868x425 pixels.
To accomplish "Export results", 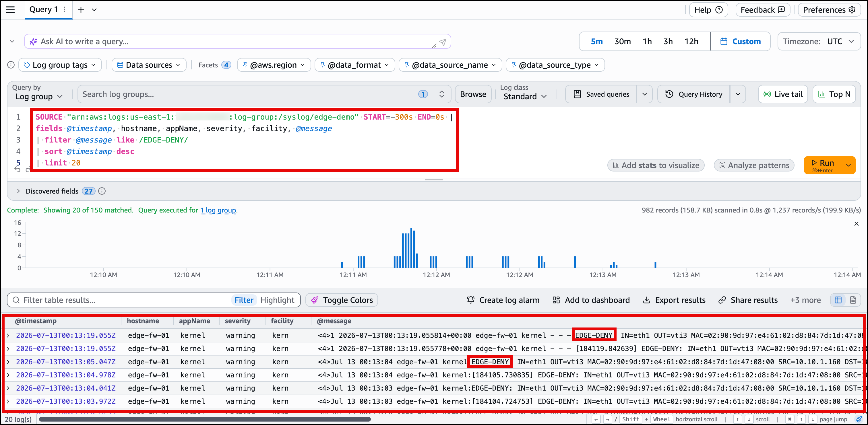I will [674, 300].
